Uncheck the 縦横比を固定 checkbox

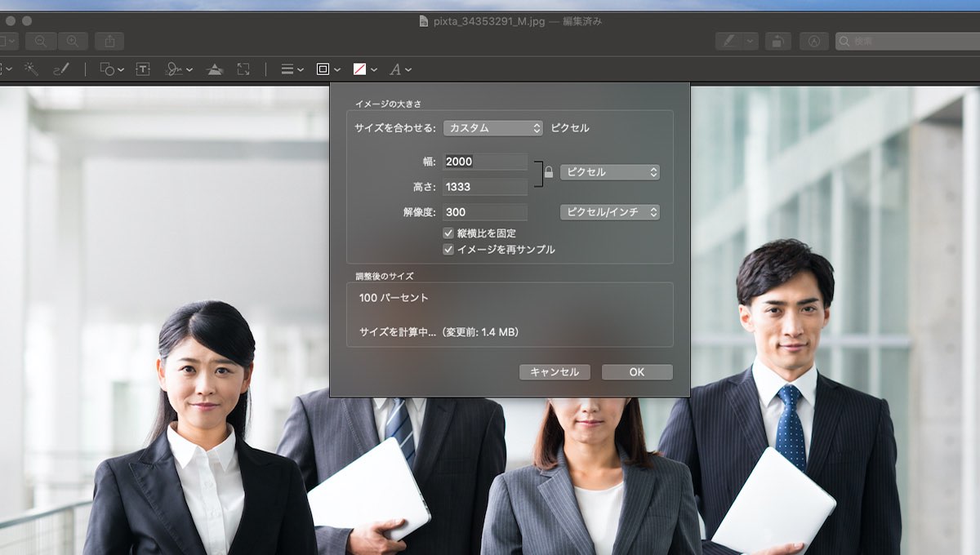point(448,233)
